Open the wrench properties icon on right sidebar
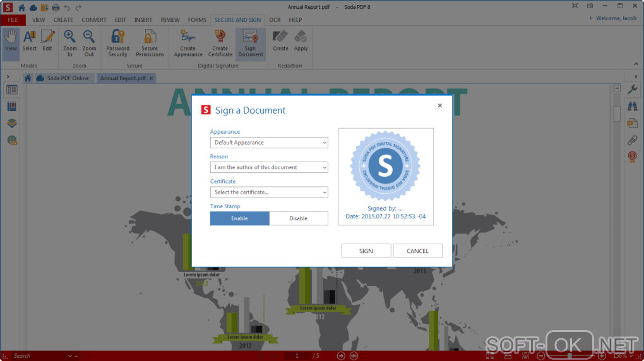 pos(633,89)
